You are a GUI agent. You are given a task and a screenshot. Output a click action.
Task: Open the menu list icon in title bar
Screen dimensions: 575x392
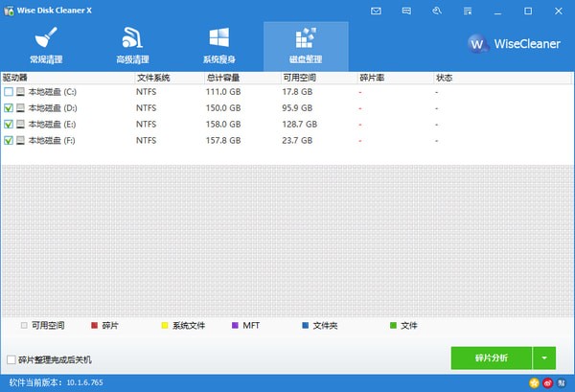tap(467, 11)
